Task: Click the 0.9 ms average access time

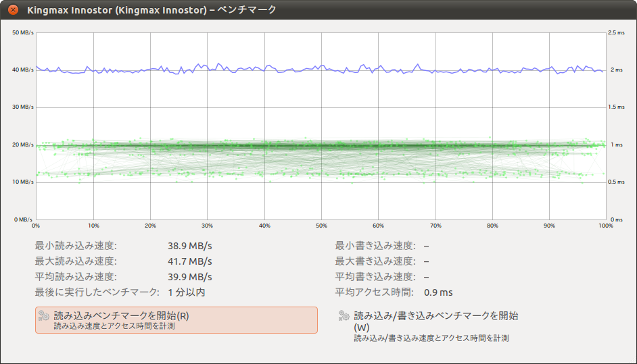Action: tap(438, 292)
